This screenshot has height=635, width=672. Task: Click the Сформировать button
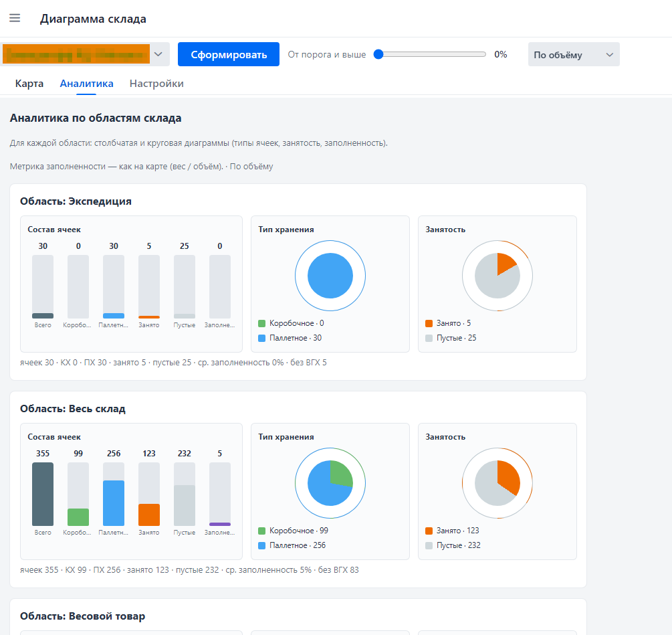click(229, 54)
